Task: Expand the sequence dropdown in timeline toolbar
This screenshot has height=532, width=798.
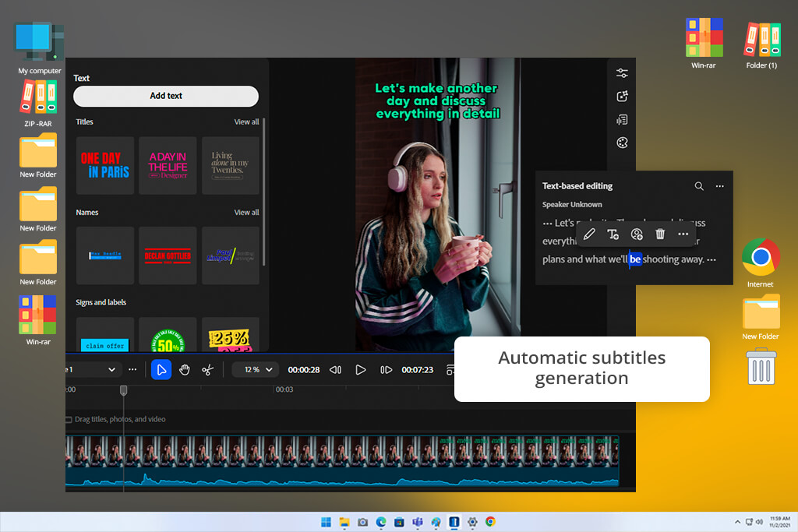Action: 111,370
